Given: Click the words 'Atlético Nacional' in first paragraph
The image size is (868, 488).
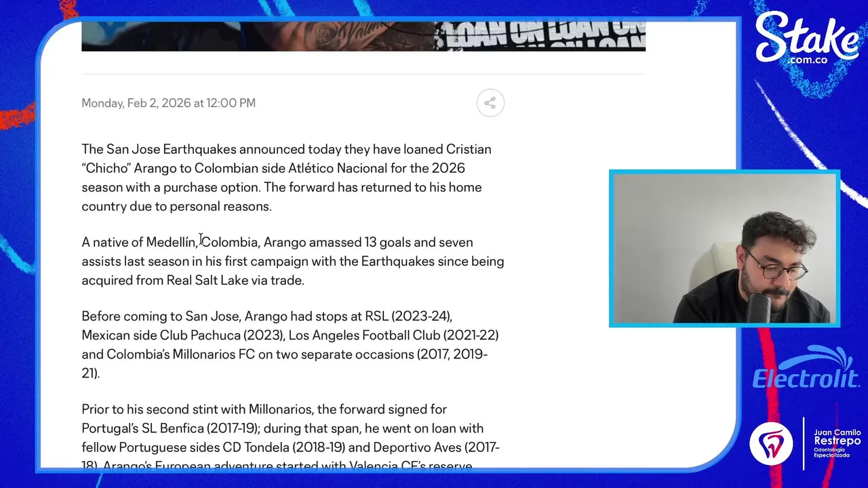Looking at the screenshot, I should coord(338,168).
